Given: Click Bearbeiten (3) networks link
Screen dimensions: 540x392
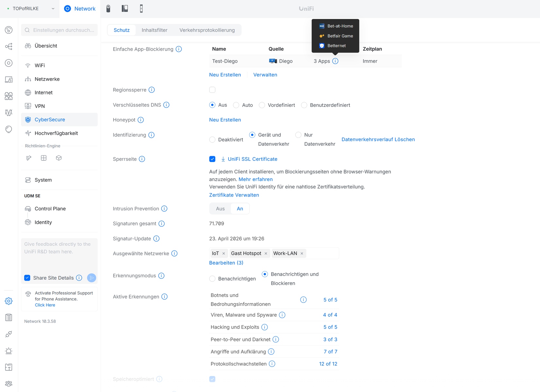Looking at the screenshot, I should pyautogui.click(x=226, y=263).
